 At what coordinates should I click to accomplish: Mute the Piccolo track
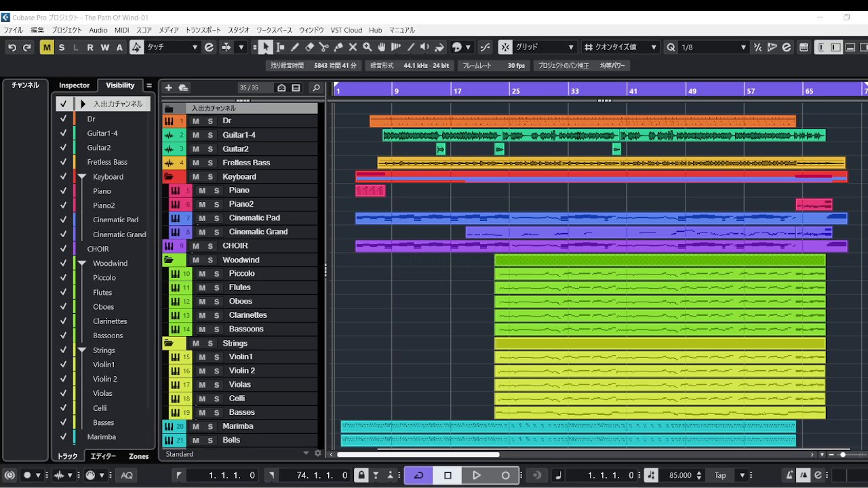click(202, 274)
